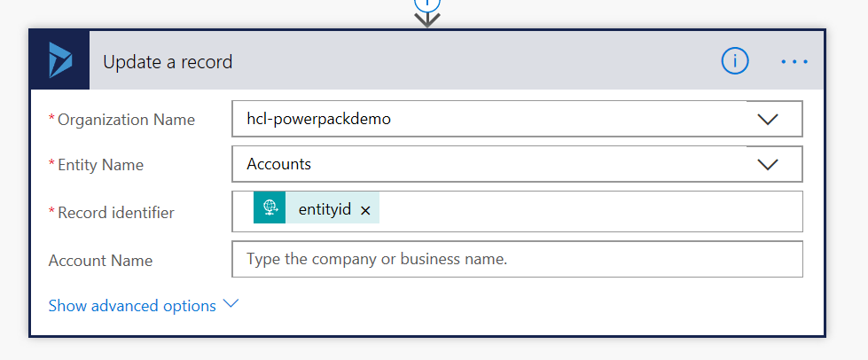Remove the entityid token with its x
Screen dimensions: 868x360
coord(365,210)
